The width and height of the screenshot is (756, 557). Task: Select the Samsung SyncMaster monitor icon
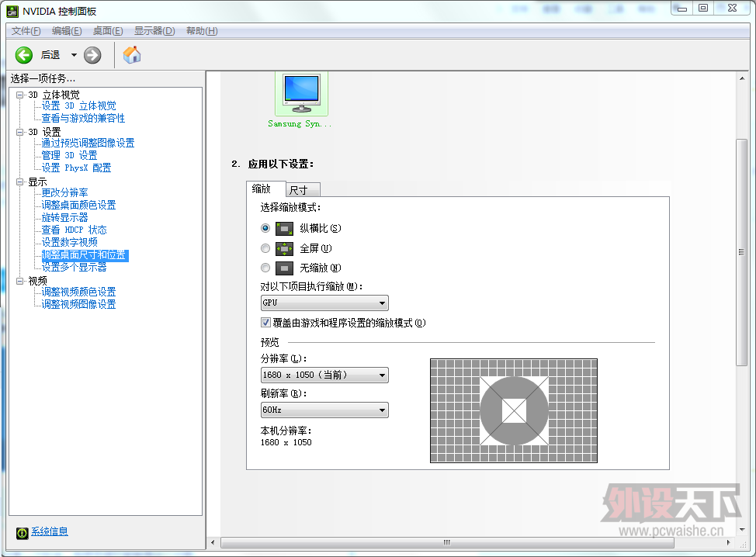click(302, 94)
